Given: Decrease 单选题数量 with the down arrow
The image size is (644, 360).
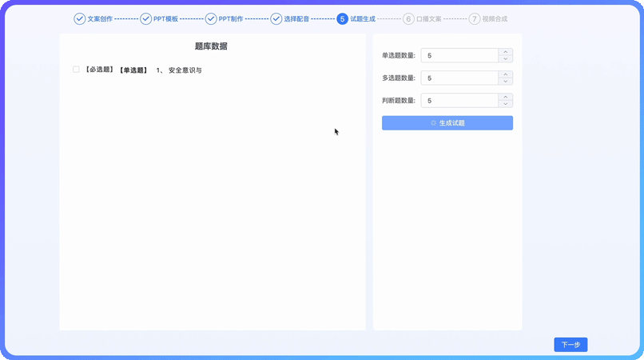Looking at the screenshot, I should pos(505,59).
